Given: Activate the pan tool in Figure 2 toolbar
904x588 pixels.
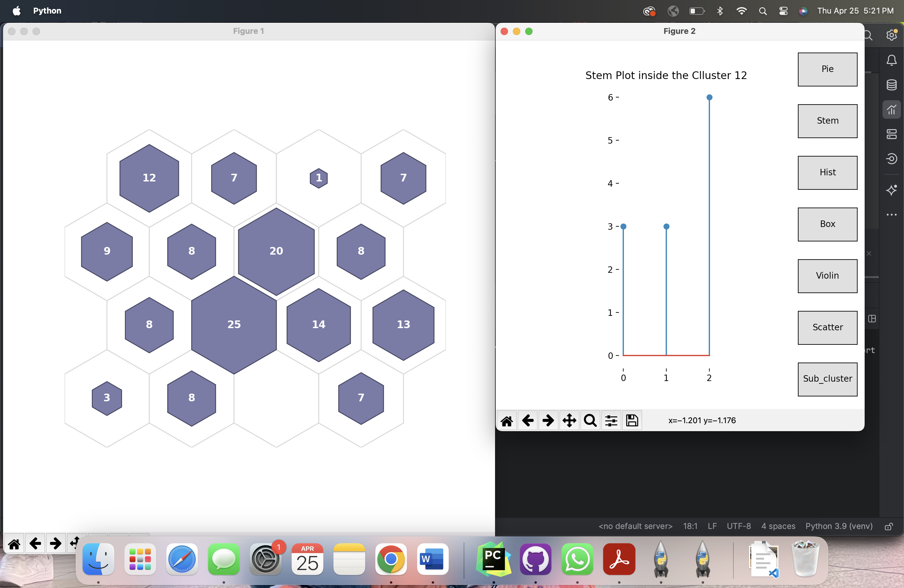Looking at the screenshot, I should pyautogui.click(x=569, y=420).
